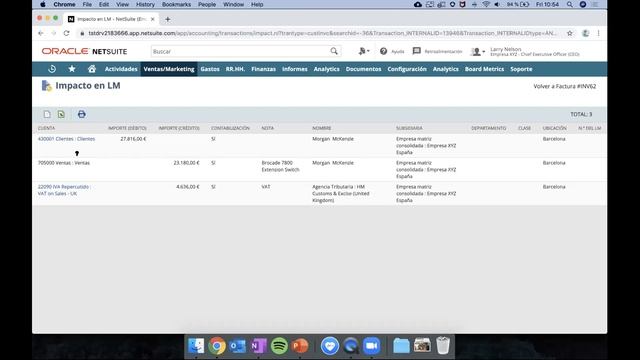The image size is (640, 360).
Task: Bookmark this page with the star
Action: coord(570,33)
